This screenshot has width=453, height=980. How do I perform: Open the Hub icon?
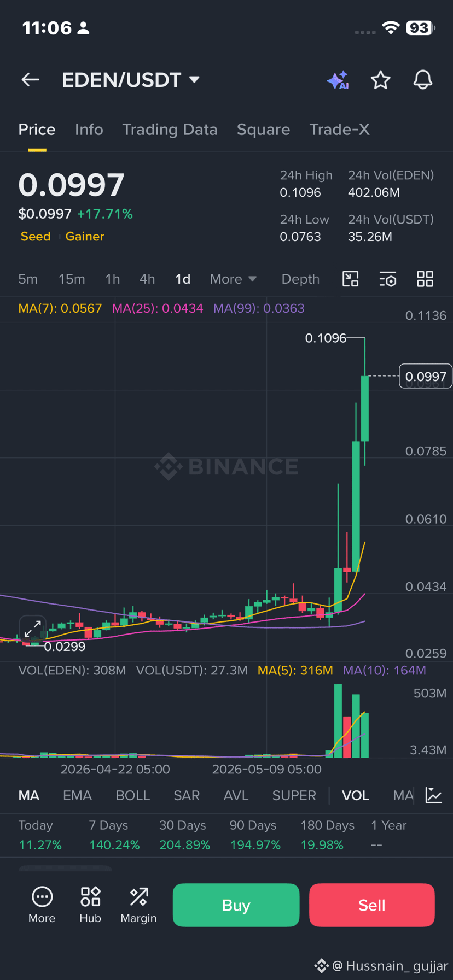[90, 905]
